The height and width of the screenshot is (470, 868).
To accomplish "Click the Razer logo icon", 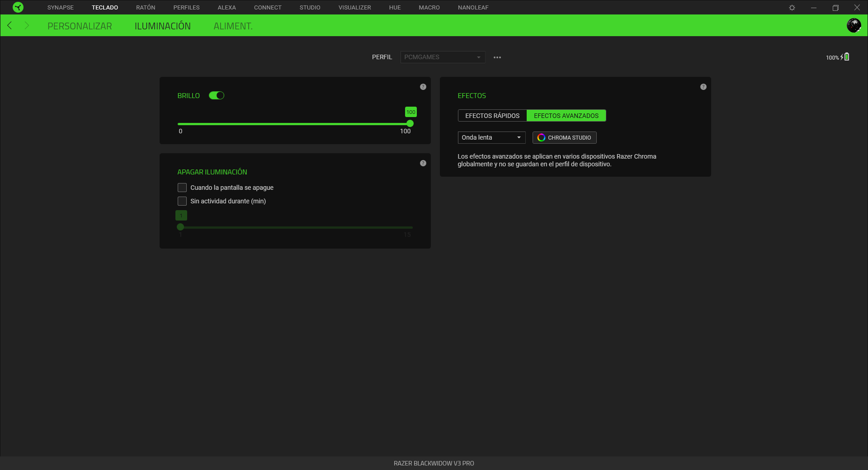I will pyautogui.click(x=18, y=7).
